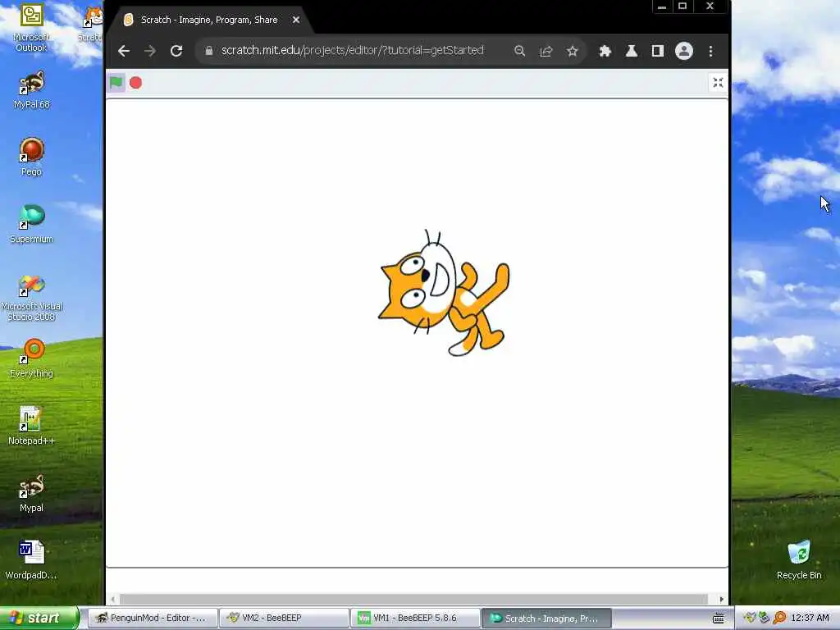840x630 pixels.
Task: Switch to VM1 - BeeBEEP 5.8.6 taskbar window
Action: [x=416, y=618]
